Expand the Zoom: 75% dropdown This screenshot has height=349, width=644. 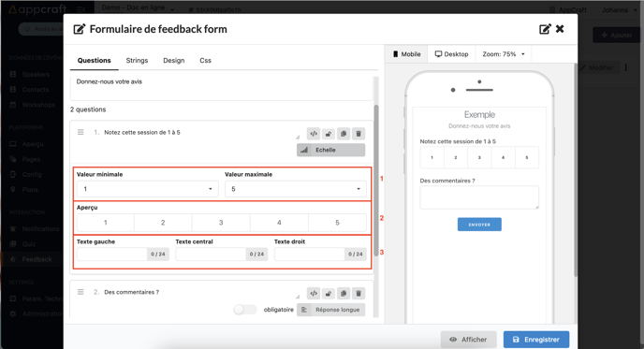pyautogui.click(x=504, y=54)
